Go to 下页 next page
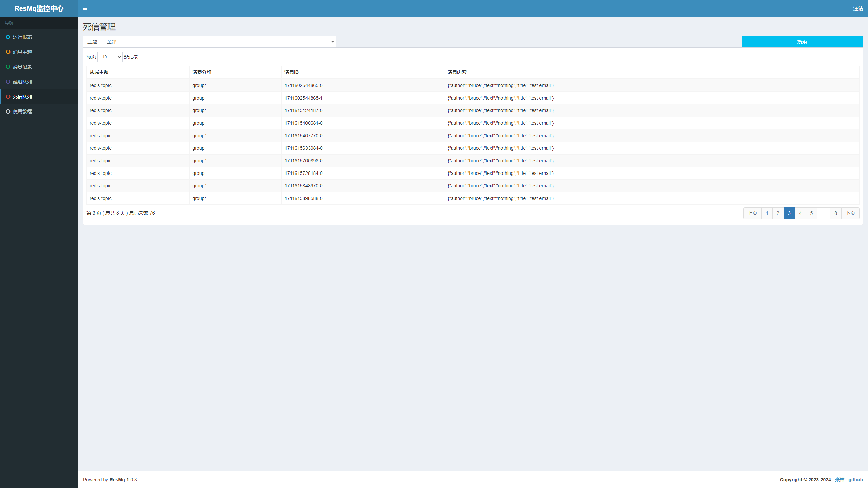 (850, 213)
